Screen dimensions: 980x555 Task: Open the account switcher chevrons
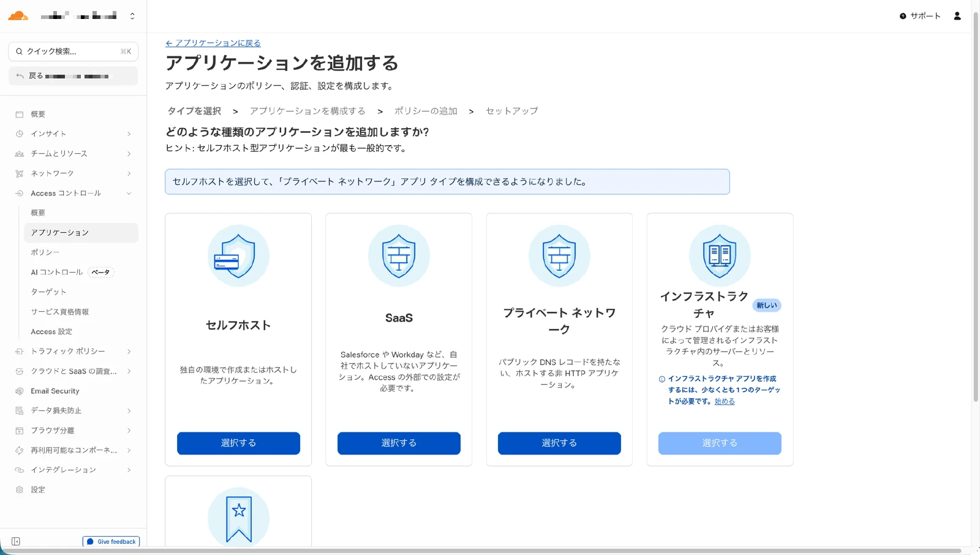pyautogui.click(x=132, y=15)
